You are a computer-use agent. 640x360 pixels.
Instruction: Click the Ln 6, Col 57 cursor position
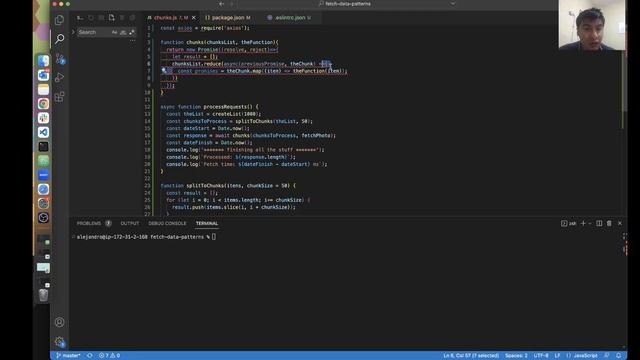471,356
